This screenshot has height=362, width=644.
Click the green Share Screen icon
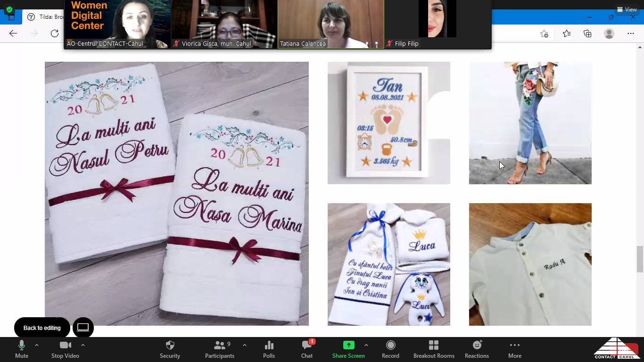(348, 346)
